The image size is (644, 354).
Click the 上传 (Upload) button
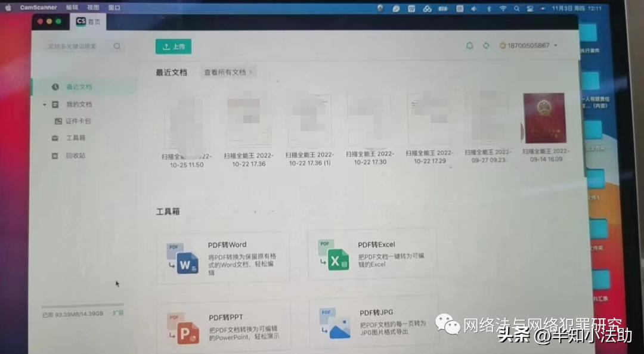173,46
